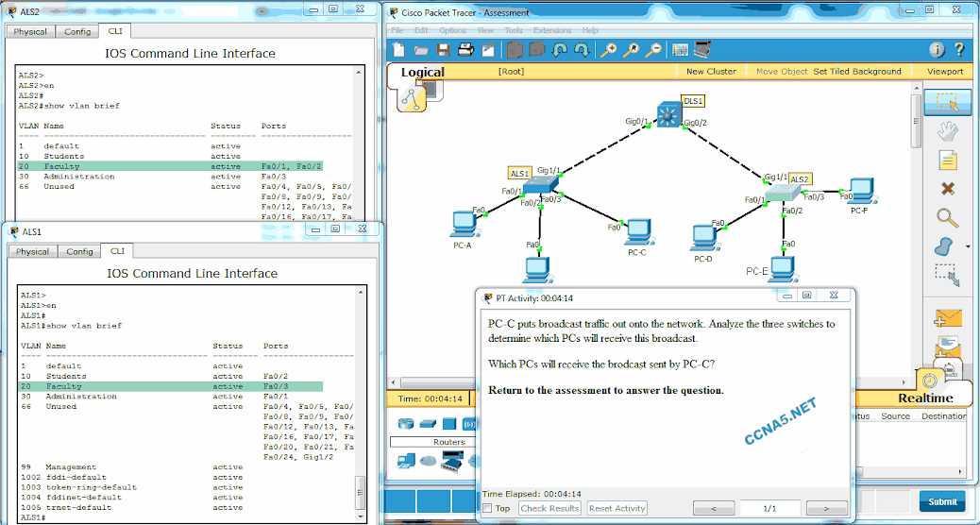Screen dimensions: 980x525
Task: Open polygon tool dropdown arrow in sidebar
Action: [968, 245]
